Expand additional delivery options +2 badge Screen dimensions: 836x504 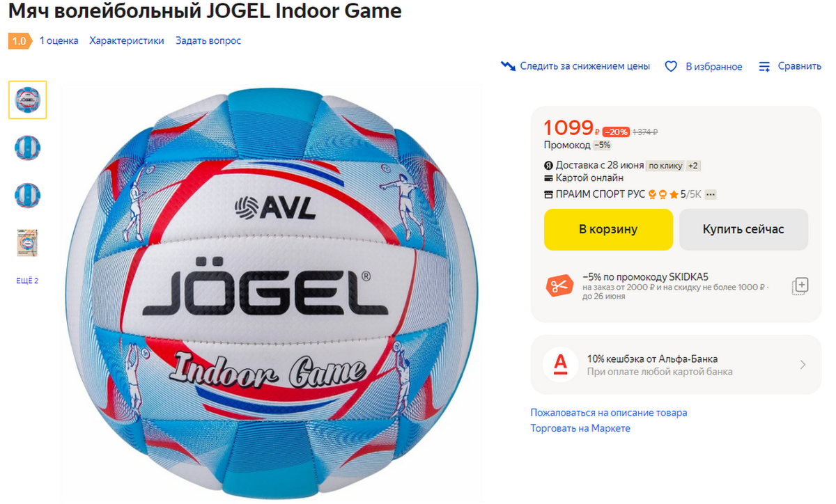pyautogui.click(x=693, y=166)
